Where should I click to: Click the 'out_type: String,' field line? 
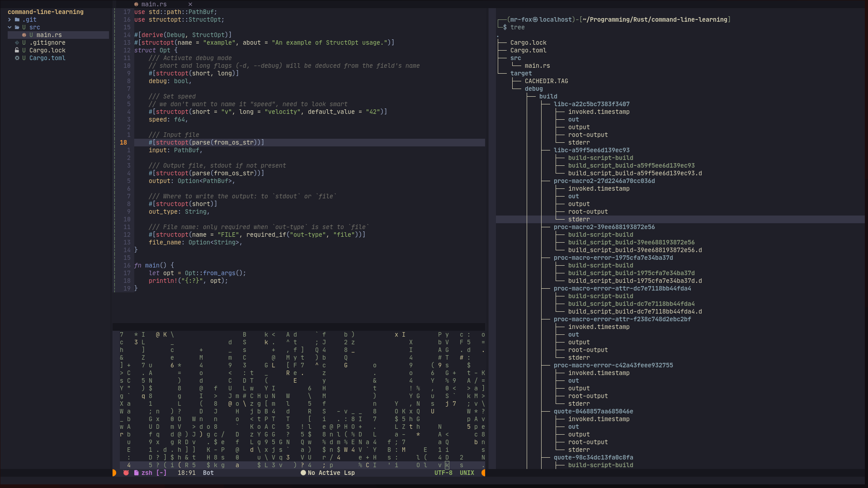pos(179,211)
